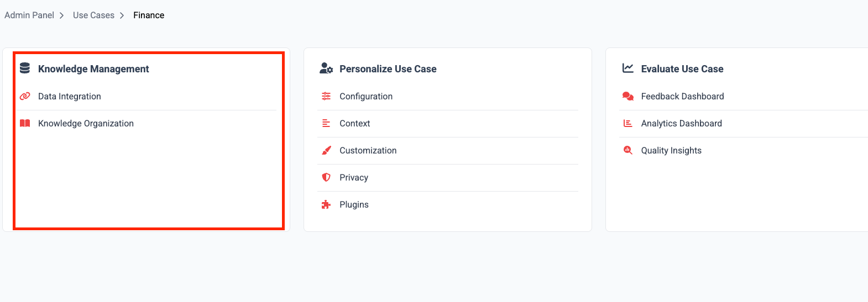
Task: Open Data Integration settings
Action: coord(70,96)
